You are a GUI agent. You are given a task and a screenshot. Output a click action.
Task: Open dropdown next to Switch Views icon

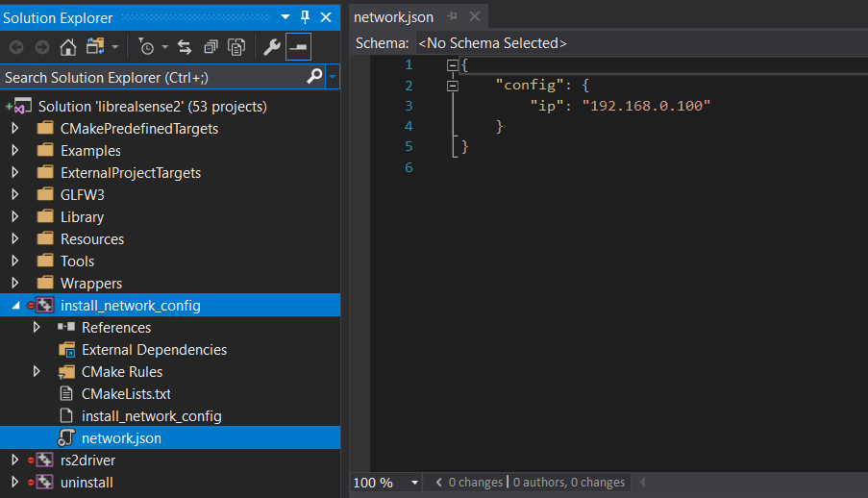coord(115,47)
